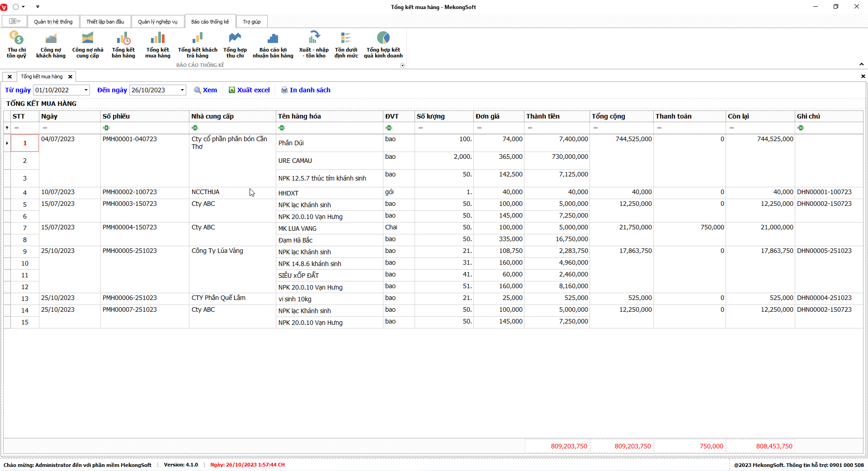The width and height of the screenshot is (868, 471).
Task: Close the Tổng kết mua hàng document tab
Action: pos(70,77)
